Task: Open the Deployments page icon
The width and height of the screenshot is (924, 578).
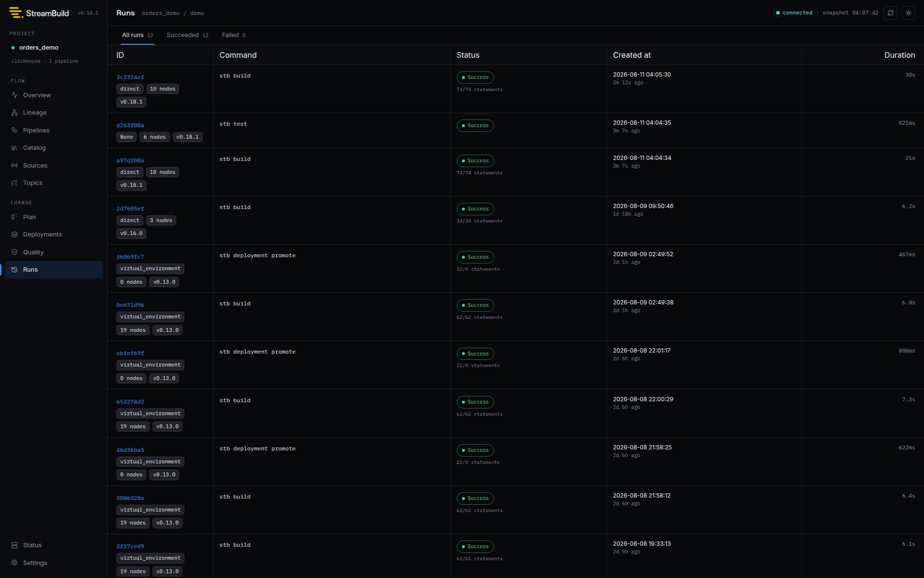Action: tap(14, 235)
